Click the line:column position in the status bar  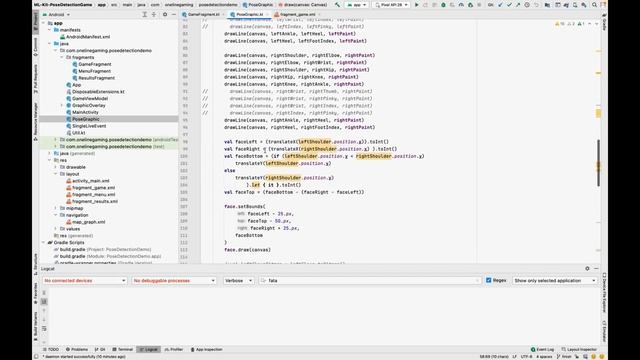494,357
